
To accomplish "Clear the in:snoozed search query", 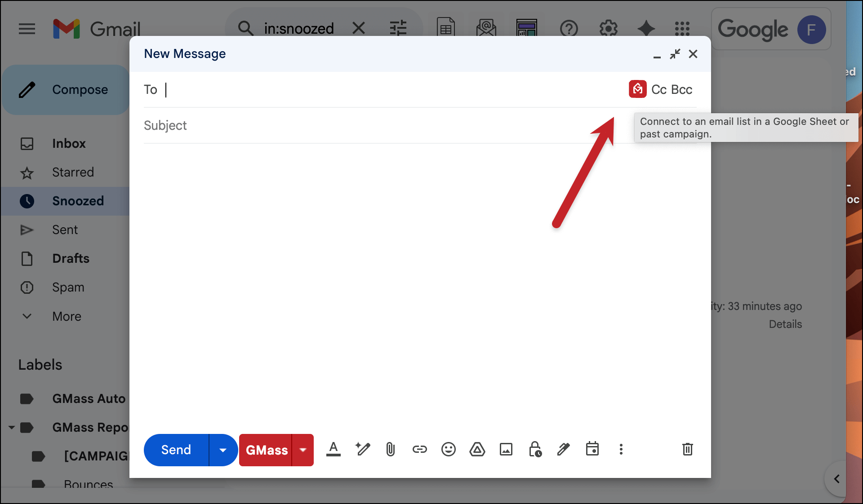I will [359, 28].
